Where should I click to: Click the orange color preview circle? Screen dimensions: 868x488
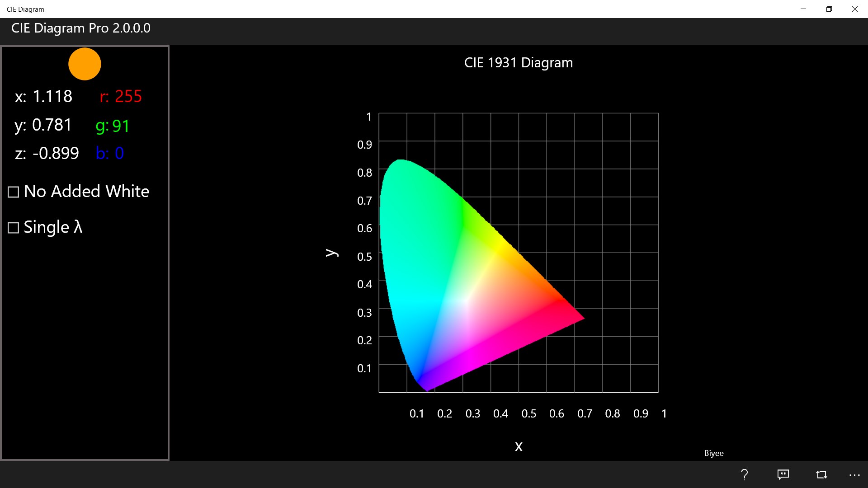coord(85,64)
